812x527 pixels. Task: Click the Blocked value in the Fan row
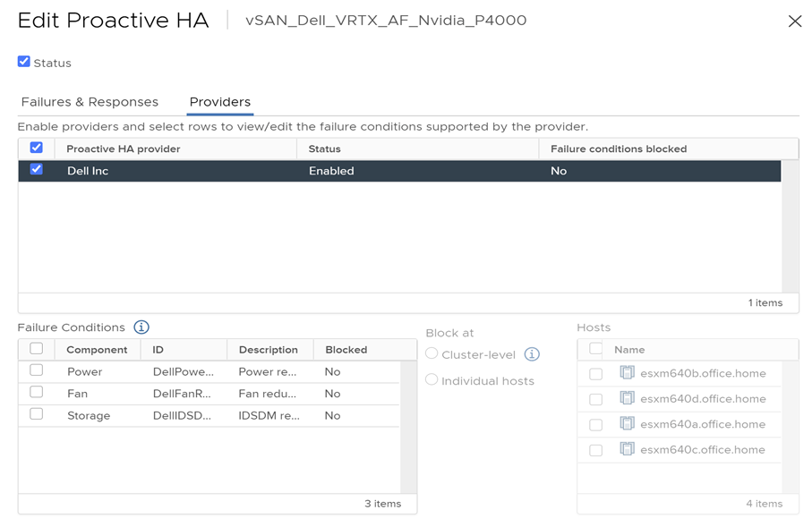tap(332, 394)
